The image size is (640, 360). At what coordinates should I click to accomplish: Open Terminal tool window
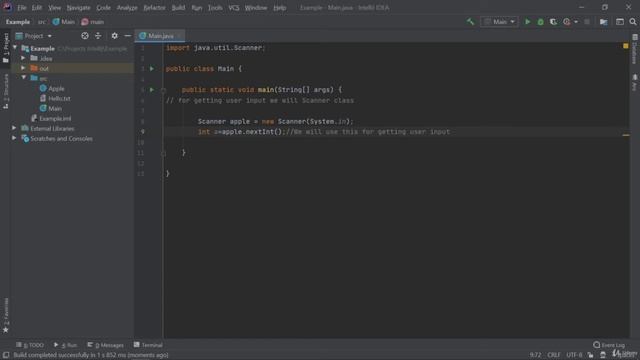tap(148, 345)
